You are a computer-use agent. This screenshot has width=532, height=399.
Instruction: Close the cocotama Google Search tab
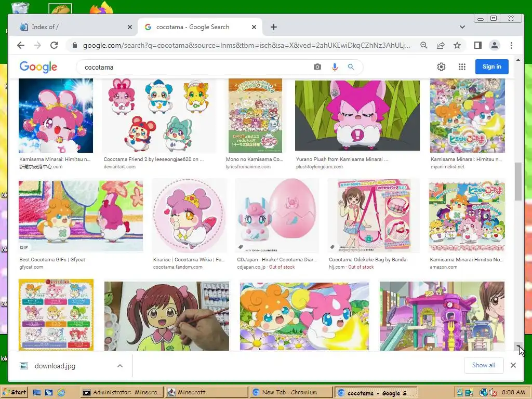click(x=254, y=27)
